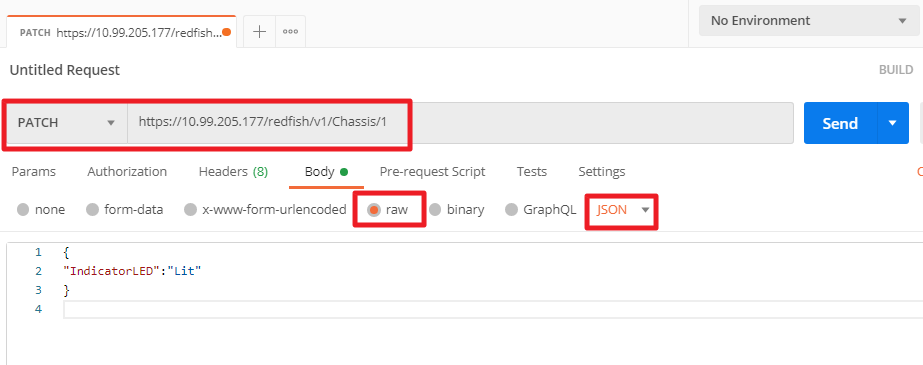Select the raw body radio button
The image size is (923, 365).
(x=374, y=210)
